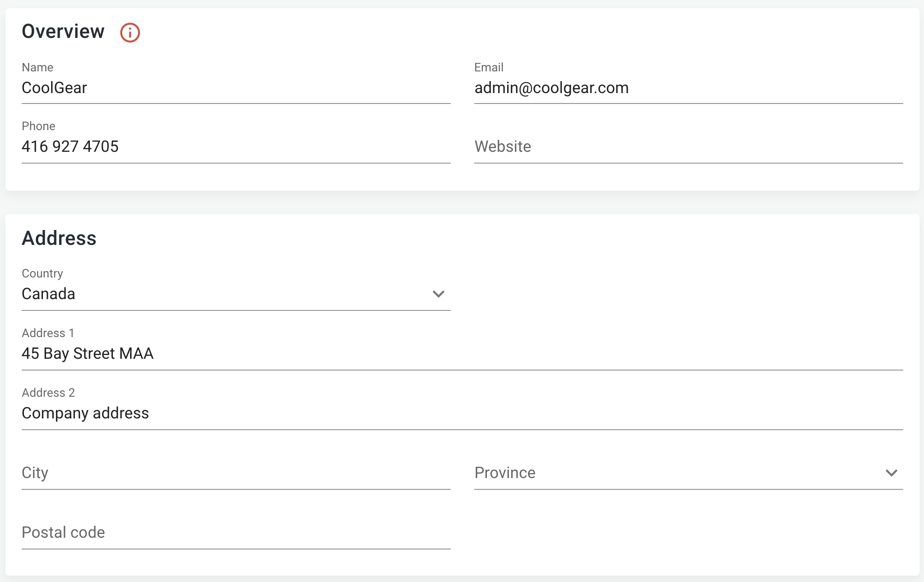Click the chevron arrow of Country selector

(x=438, y=294)
